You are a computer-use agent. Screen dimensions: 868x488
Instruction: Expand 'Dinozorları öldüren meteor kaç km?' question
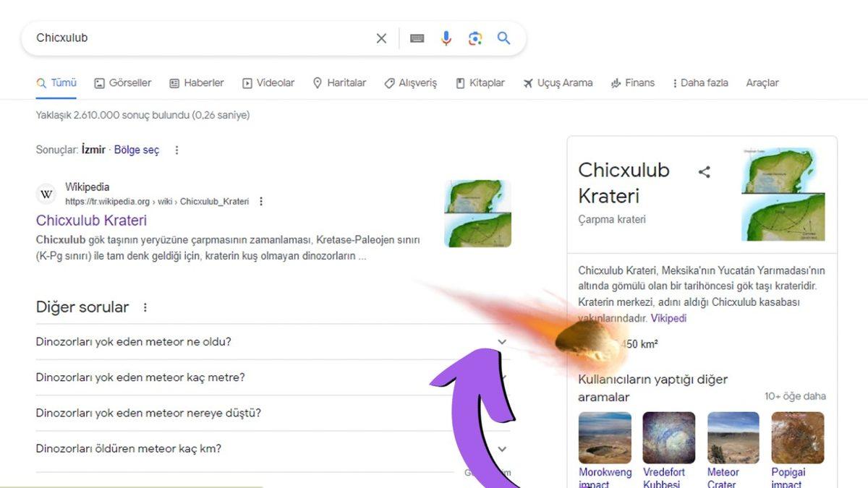pyautogui.click(x=502, y=448)
